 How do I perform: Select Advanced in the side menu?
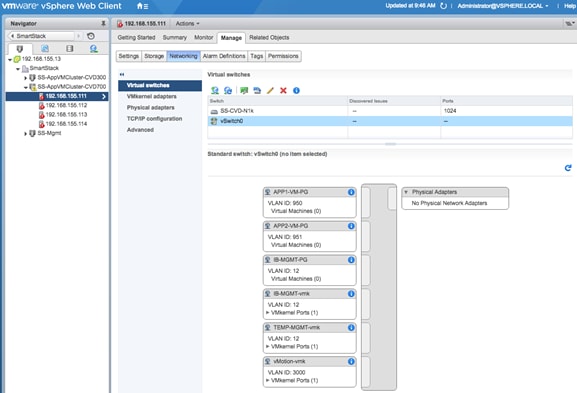click(x=140, y=130)
